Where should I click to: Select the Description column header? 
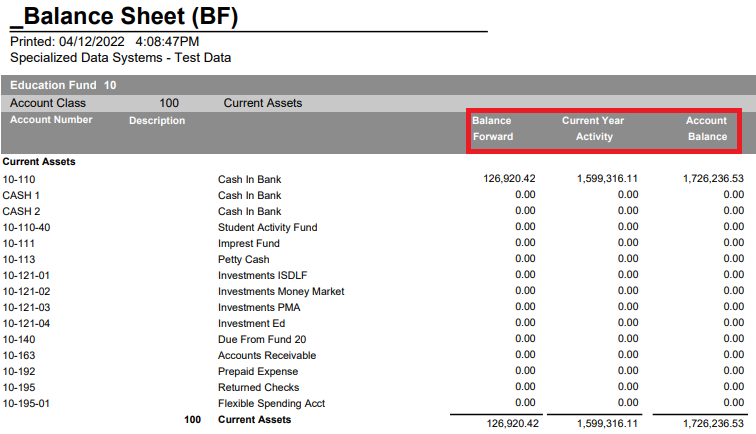157,121
